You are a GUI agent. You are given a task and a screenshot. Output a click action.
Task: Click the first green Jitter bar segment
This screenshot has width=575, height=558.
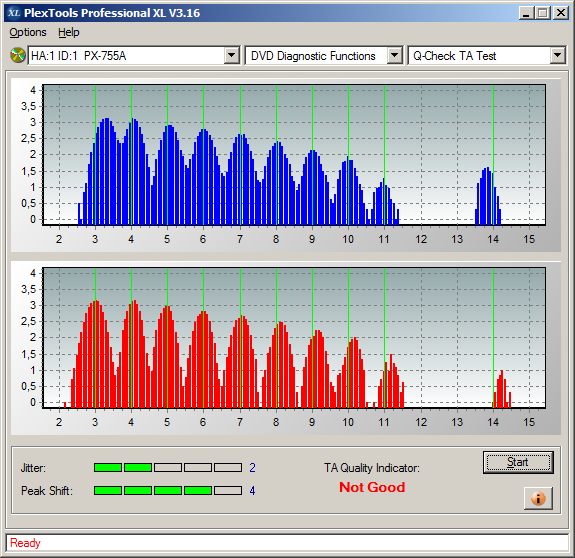point(108,467)
